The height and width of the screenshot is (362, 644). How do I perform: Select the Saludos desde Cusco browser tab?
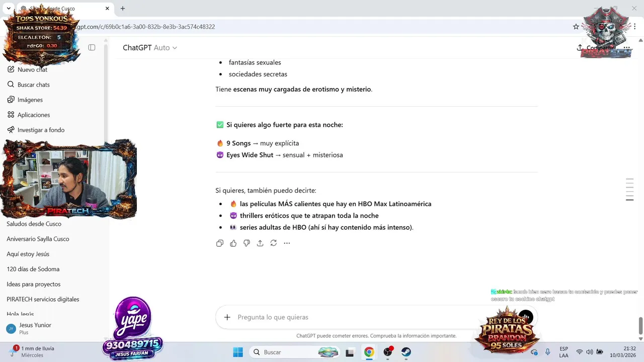point(64,9)
